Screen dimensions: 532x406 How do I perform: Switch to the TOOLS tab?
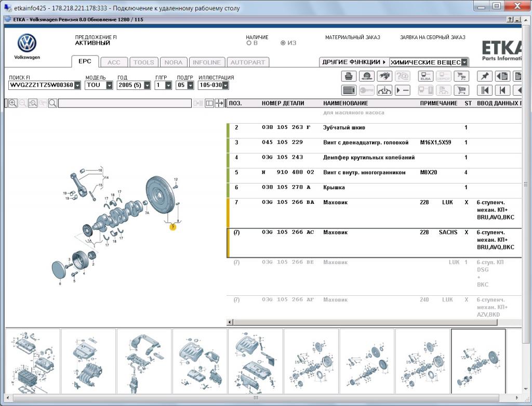[x=144, y=62]
